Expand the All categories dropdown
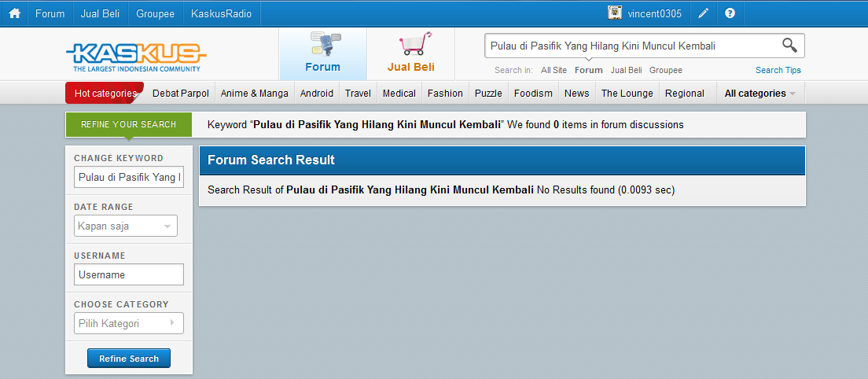The width and height of the screenshot is (868, 379). pyautogui.click(x=760, y=94)
